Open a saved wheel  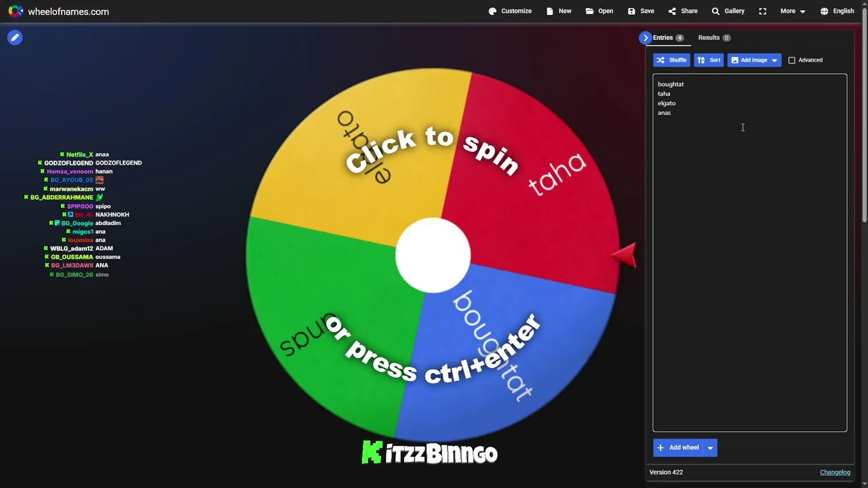click(x=599, y=11)
